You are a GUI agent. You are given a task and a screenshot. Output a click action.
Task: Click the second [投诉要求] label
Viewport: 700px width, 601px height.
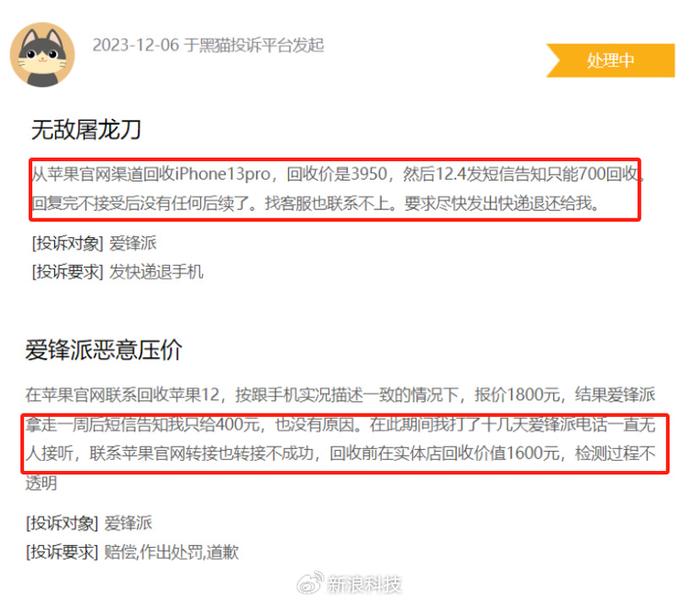pos(62,552)
